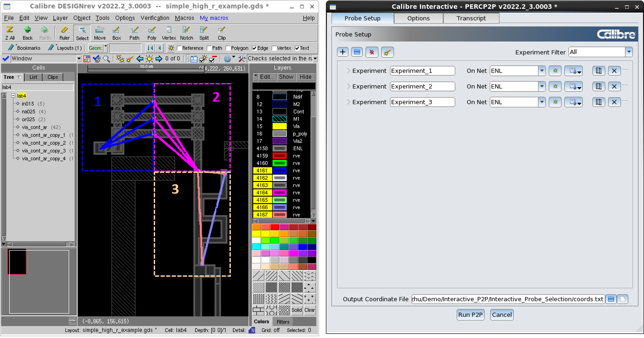The image size is (644, 338).
Task: Select the or025 cell in the tree
Action: (x=28, y=119)
